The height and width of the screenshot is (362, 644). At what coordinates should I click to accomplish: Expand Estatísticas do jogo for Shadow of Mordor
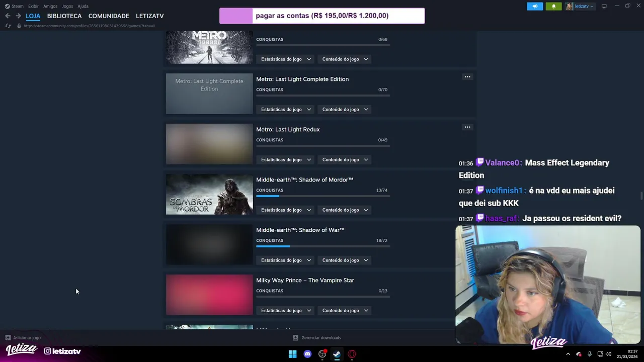(286, 210)
